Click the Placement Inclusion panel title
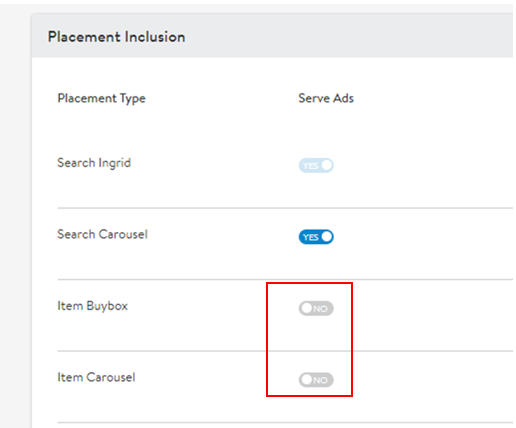 (116, 37)
